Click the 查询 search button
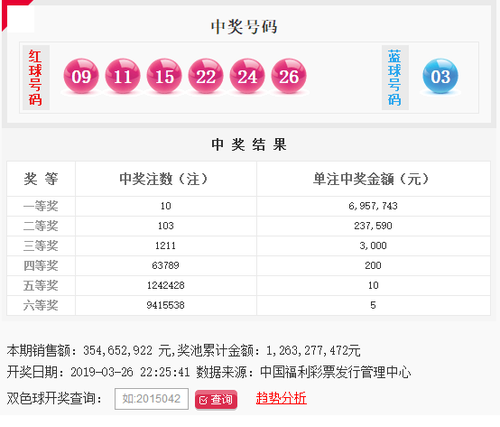Screen dimensions: 500x427 pos(216,399)
